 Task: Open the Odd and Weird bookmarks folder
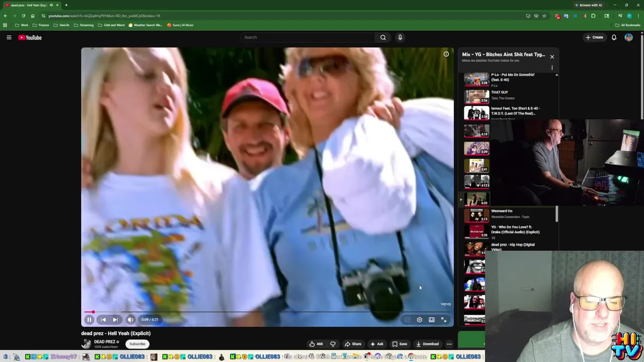pyautogui.click(x=111, y=25)
